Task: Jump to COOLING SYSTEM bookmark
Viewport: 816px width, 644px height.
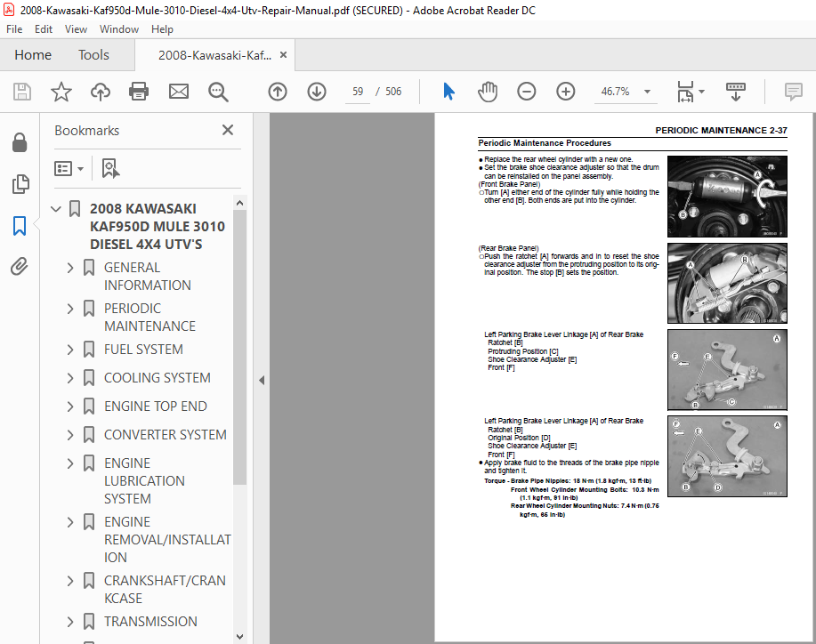Action: pos(158,378)
